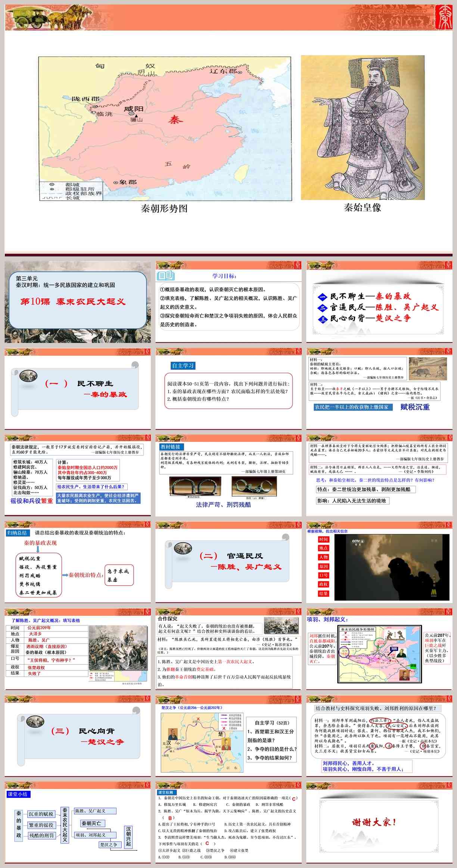Click the CCTV logo in the video frame
This screenshot has width=457, height=868.
pos(357,541)
